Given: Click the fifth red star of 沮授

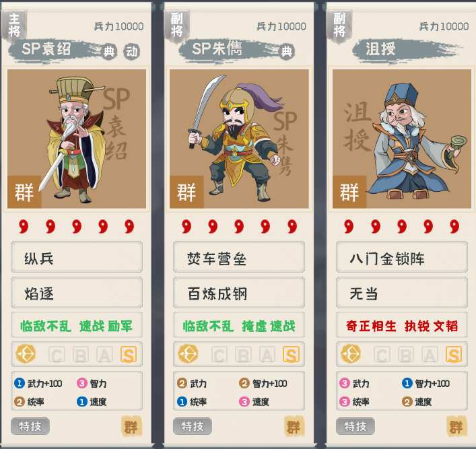Looking at the screenshot, I should click(454, 226).
